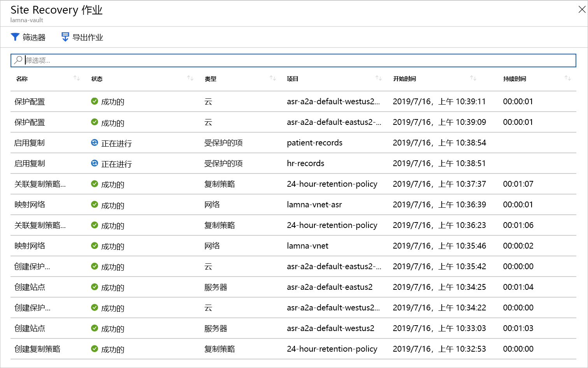Click success icon in 10:39:09 job row
The width and height of the screenshot is (588, 368).
pyautogui.click(x=95, y=122)
